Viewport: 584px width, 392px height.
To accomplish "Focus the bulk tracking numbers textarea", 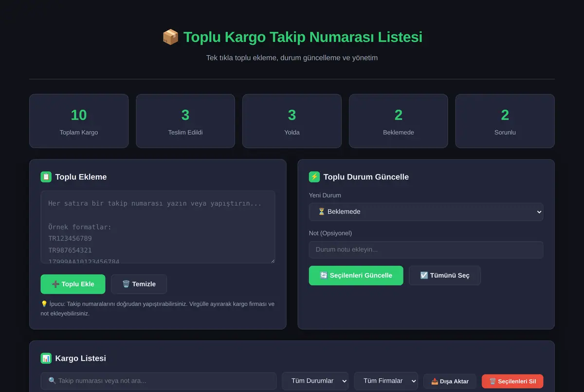I will (158, 227).
